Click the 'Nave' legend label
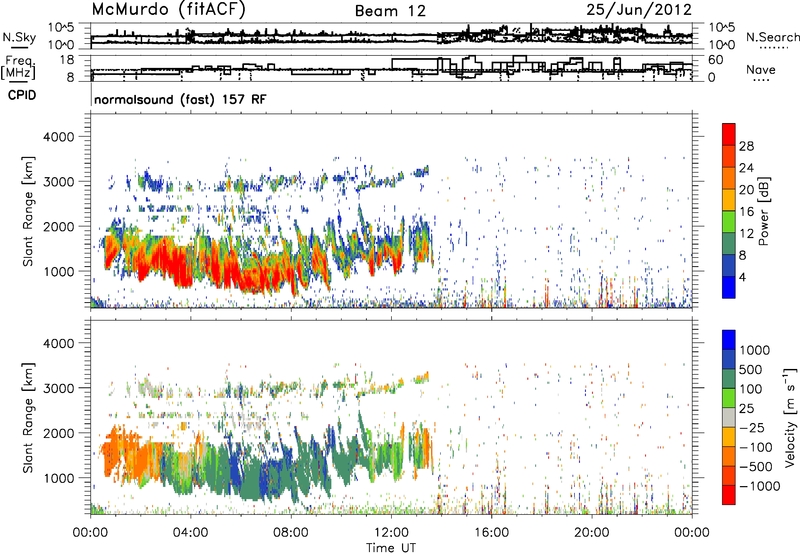Viewport: 800px width, 554px height. 760,69
